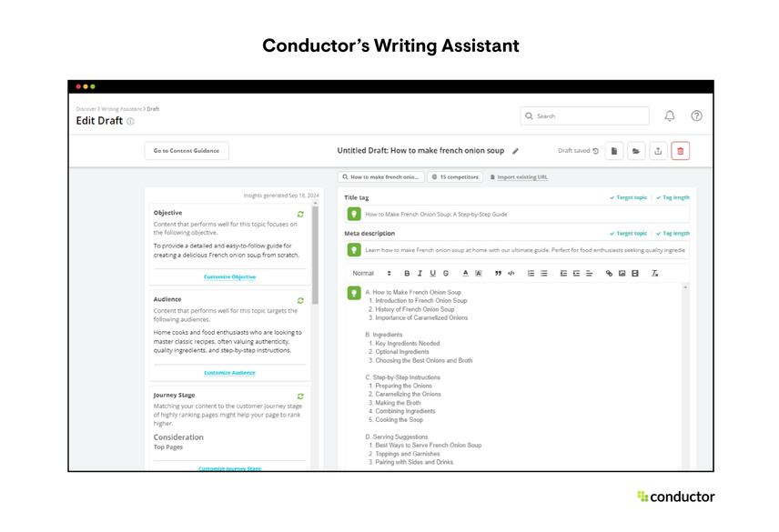
Task: Click the Meta description 'Tag length' check indicator
Action: tap(673, 233)
